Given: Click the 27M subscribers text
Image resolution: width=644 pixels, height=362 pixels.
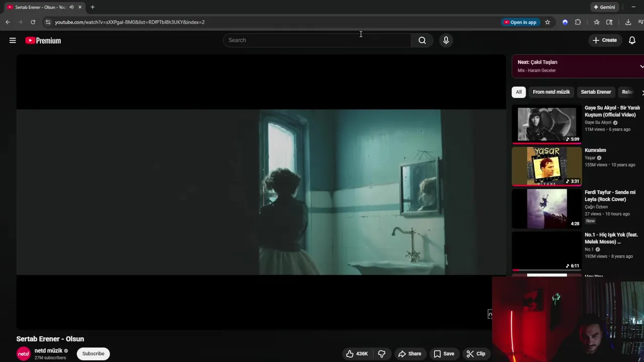Looking at the screenshot, I should pyautogui.click(x=50, y=358).
